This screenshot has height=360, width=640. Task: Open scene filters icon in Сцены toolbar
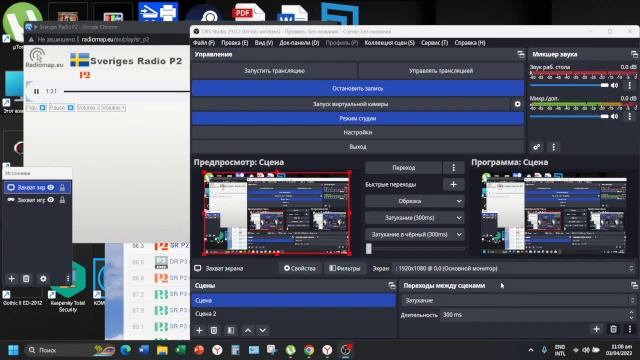[231, 330]
